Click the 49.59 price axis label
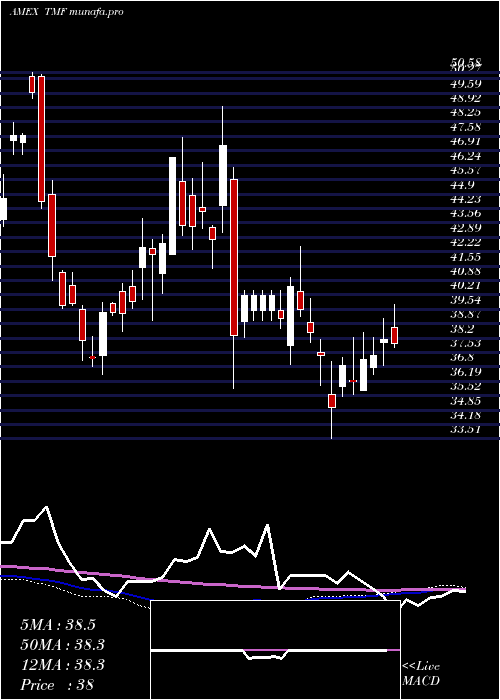The height and width of the screenshot is (700, 500). (x=465, y=84)
